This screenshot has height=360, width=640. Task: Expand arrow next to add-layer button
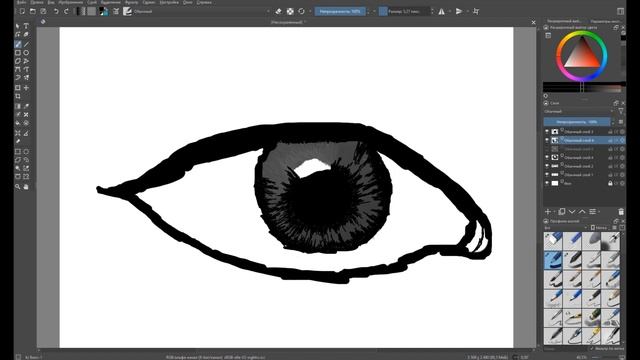click(554, 211)
